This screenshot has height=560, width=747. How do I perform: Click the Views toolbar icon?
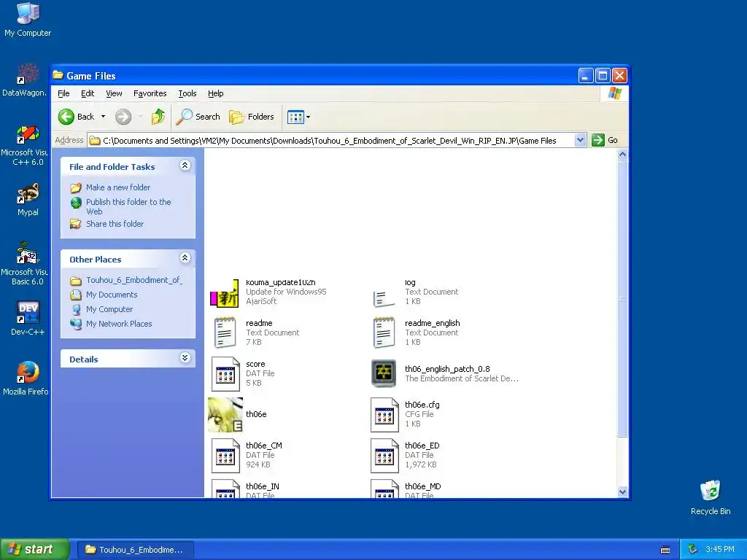[295, 117]
